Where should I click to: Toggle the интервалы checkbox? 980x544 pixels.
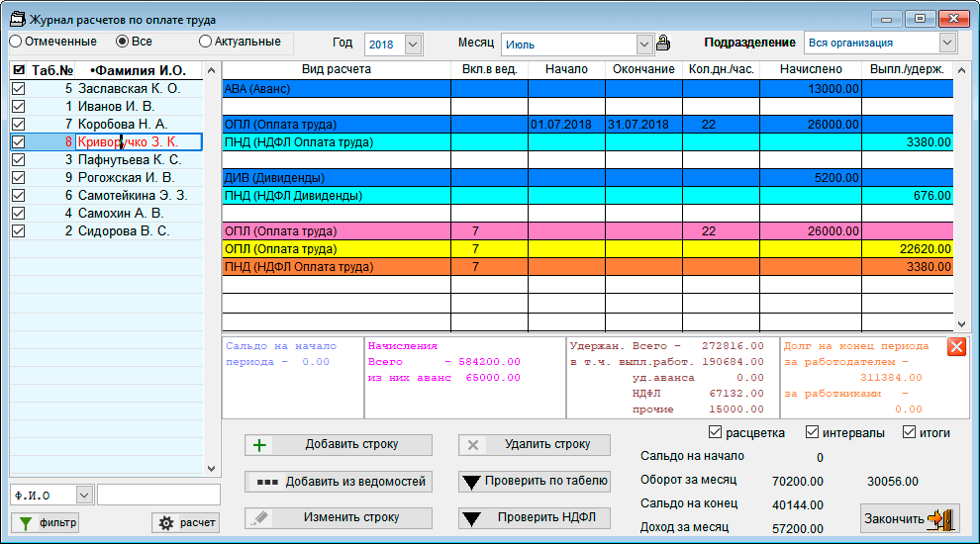812,432
